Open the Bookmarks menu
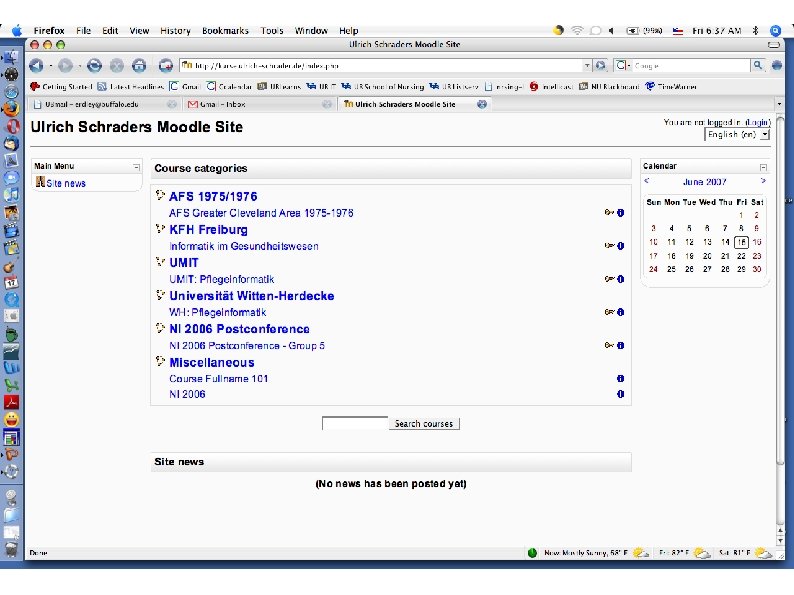The height and width of the screenshot is (595, 794). point(225,31)
